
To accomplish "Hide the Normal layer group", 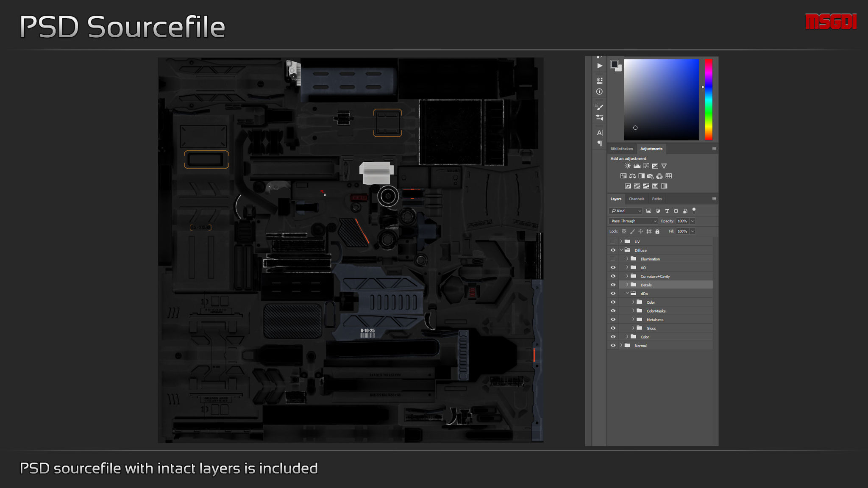I will 613,346.
